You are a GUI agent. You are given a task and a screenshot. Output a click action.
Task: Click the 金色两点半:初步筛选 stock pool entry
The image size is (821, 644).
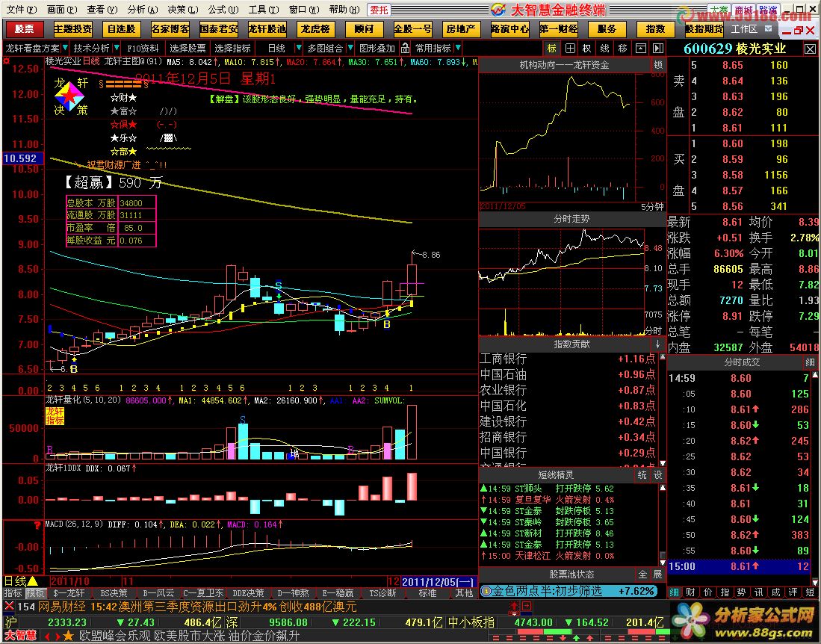coord(569,591)
